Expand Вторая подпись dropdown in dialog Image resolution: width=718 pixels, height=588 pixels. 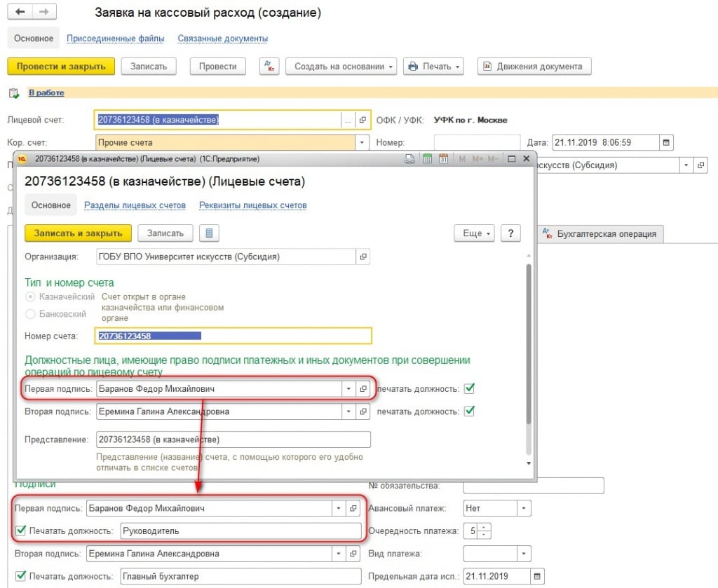[348, 411]
